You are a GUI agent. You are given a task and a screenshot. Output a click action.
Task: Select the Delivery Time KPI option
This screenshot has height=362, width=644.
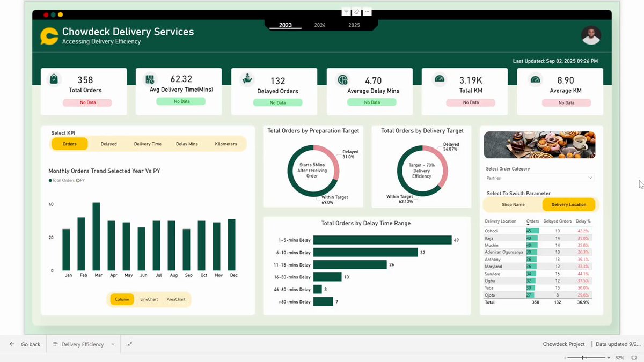click(x=148, y=144)
